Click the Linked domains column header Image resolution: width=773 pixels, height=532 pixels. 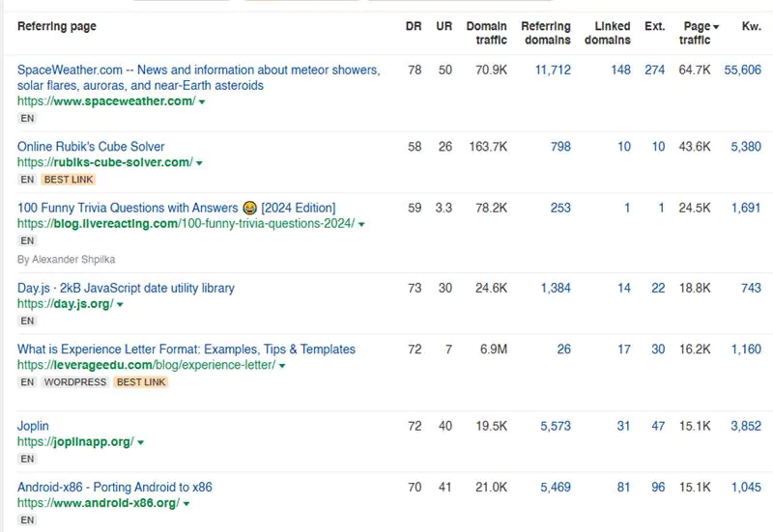pyautogui.click(x=608, y=33)
